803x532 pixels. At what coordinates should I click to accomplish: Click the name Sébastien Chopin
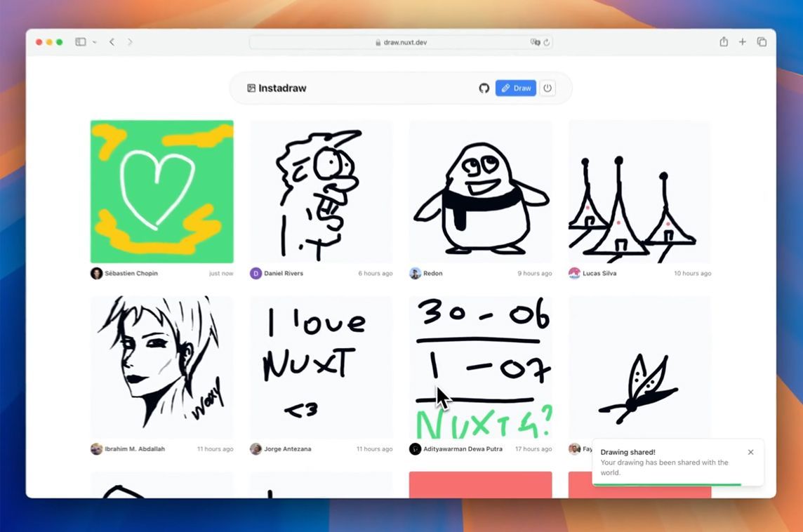click(x=131, y=274)
